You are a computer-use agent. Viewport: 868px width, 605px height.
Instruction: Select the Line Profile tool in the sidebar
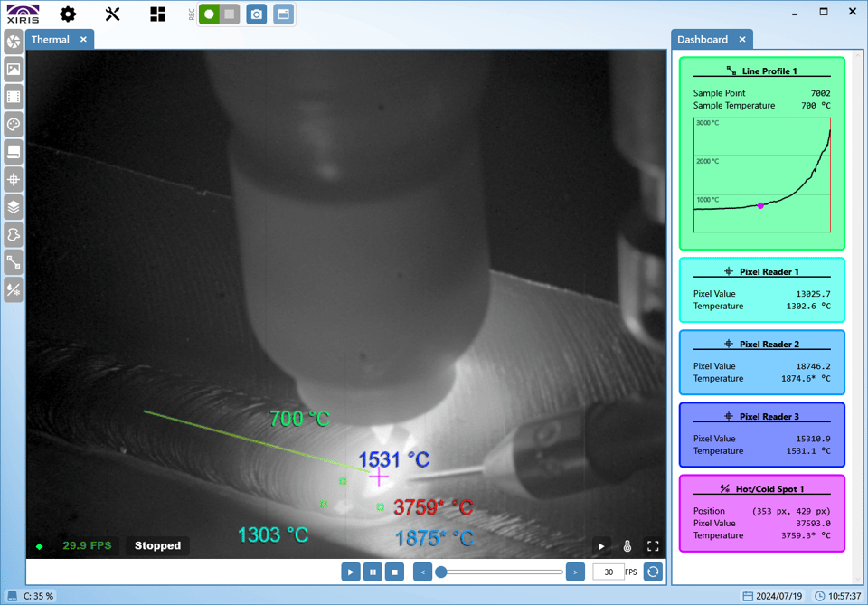click(x=13, y=262)
